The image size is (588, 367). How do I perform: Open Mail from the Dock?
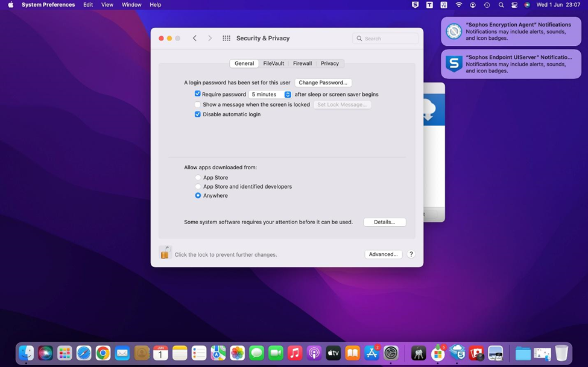coord(122,353)
